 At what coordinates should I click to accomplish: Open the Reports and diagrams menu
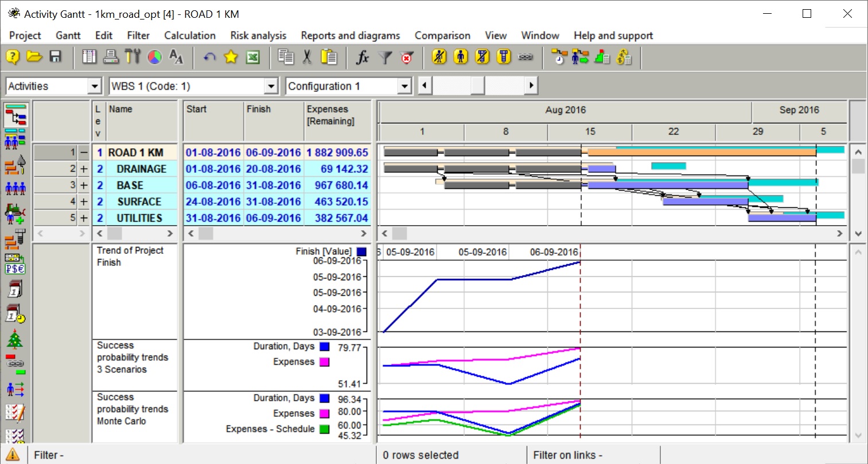(351, 36)
